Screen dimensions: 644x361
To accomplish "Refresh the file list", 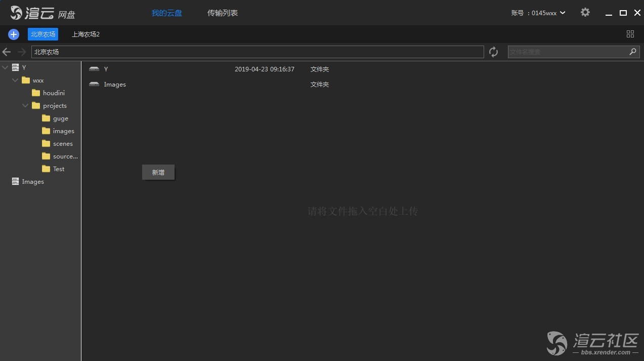I will [493, 52].
